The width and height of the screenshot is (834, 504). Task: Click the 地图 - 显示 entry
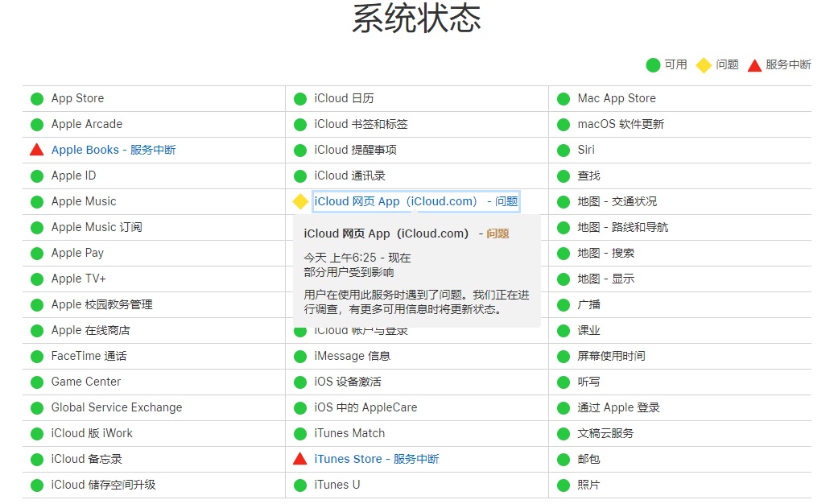point(606,279)
